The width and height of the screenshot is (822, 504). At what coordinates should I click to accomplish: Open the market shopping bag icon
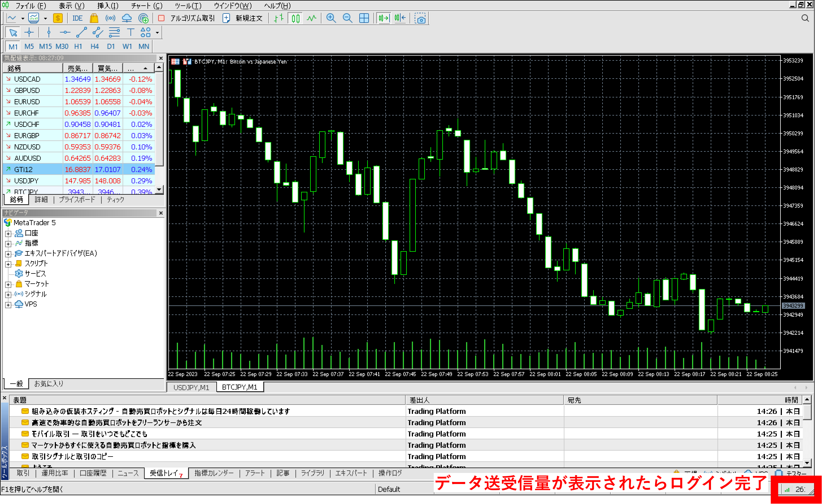pyautogui.click(x=94, y=18)
